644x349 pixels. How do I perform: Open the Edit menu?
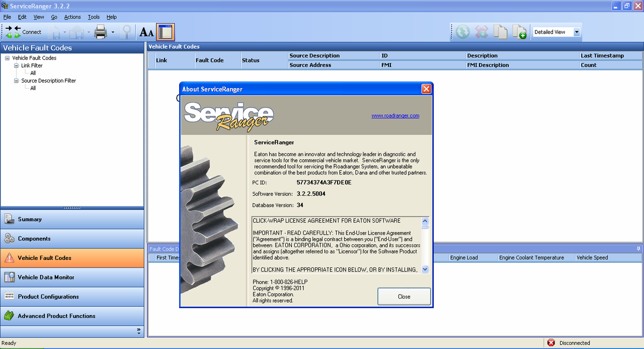(x=22, y=17)
